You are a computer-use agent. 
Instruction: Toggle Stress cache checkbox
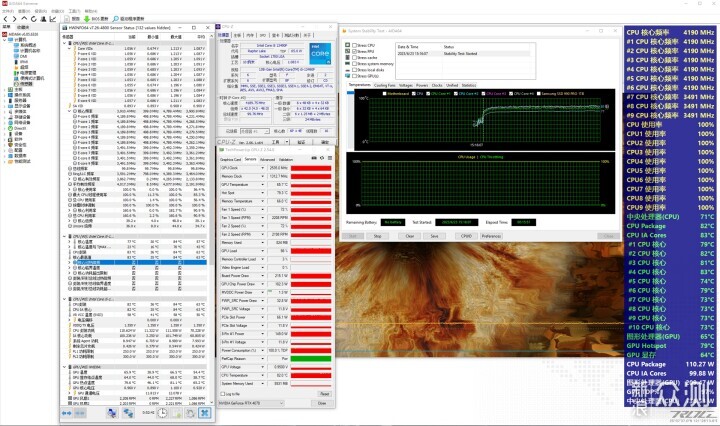point(354,58)
